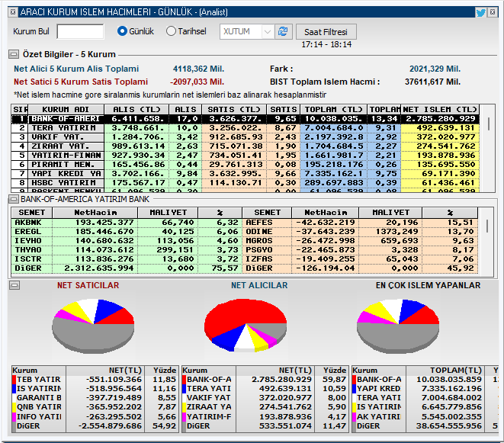Click red swatch beside TEB YATIR
This screenshot has width=504, height=443.
14,380
